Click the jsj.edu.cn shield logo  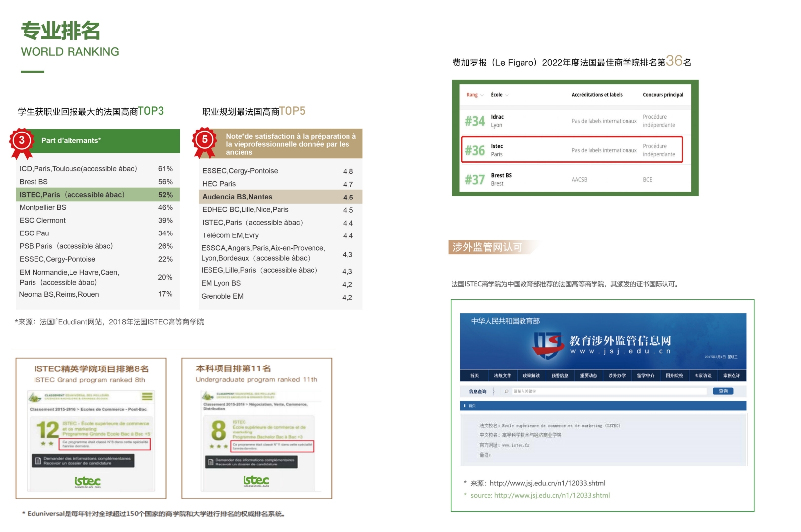[549, 345]
